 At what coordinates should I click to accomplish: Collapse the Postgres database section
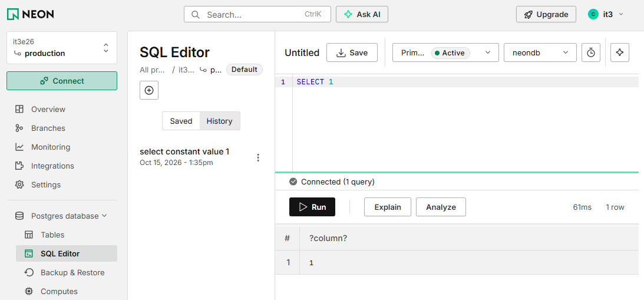pyautogui.click(x=104, y=216)
